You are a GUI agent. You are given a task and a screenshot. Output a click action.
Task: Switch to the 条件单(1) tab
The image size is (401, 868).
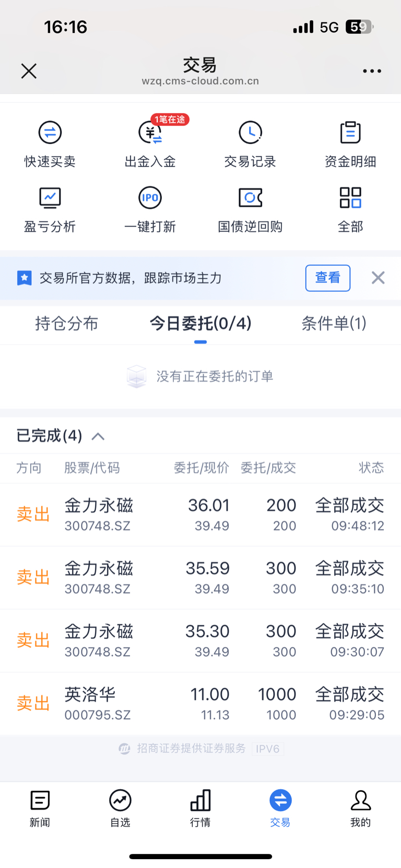tap(334, 324)
